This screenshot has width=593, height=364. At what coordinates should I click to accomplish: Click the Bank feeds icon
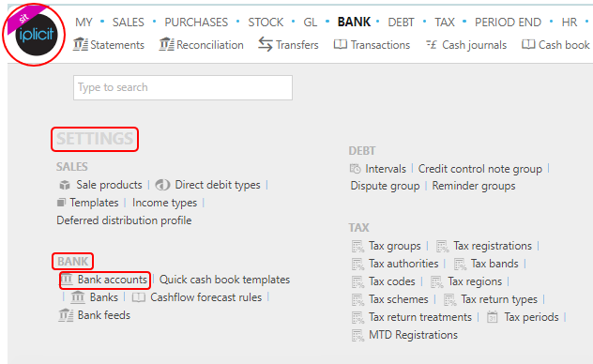click(66, 315)
